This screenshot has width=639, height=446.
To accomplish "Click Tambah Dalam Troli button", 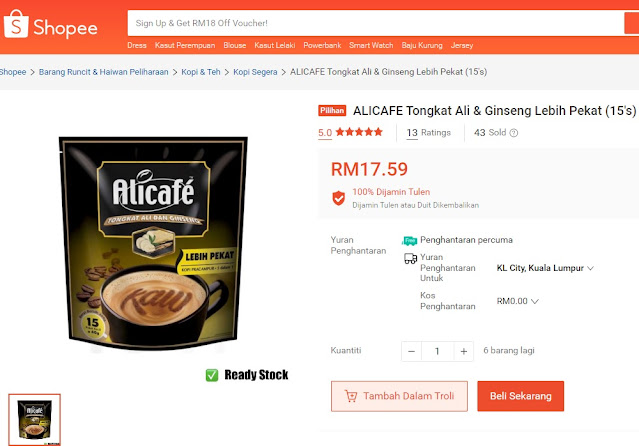I will [x=399, y=396].
